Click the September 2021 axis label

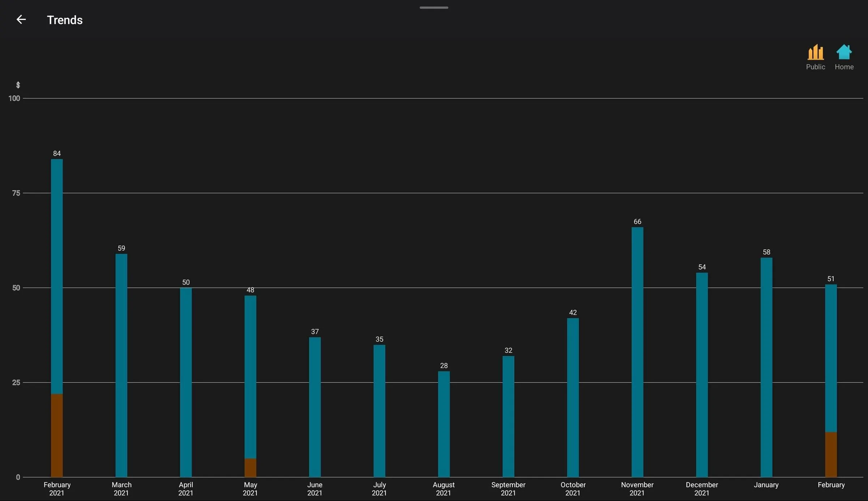pos(508,489)
